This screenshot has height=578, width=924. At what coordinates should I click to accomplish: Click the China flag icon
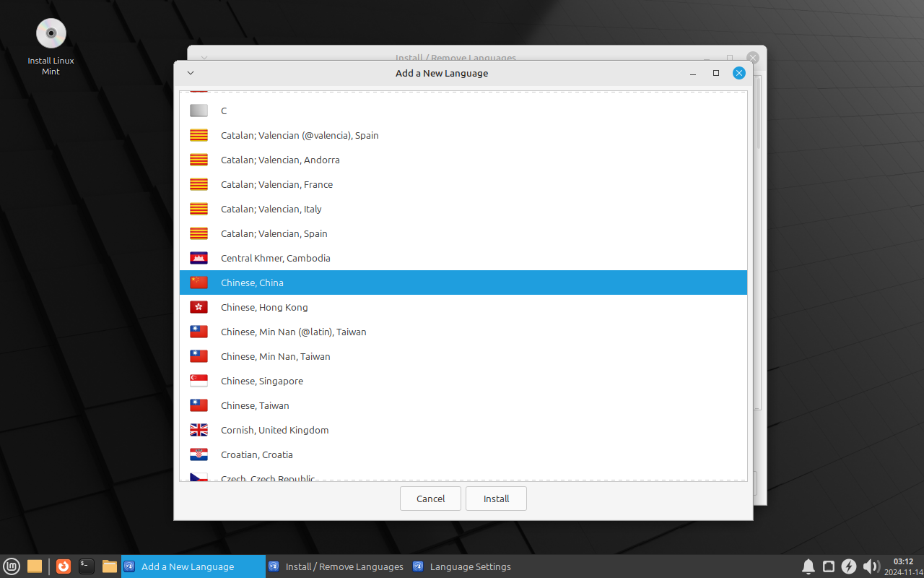[199, 282]
